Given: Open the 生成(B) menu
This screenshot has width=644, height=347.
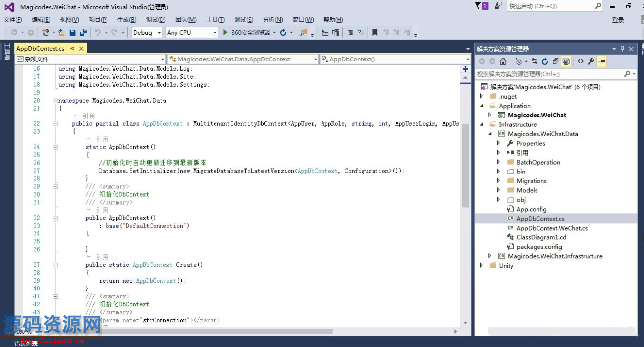Looking at the screenshot, I should click(x=127, y=20).
